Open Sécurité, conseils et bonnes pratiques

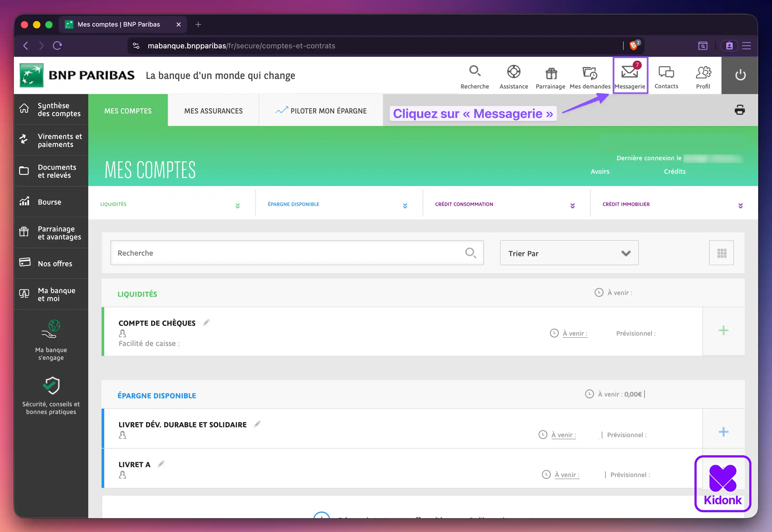point(51,396)
